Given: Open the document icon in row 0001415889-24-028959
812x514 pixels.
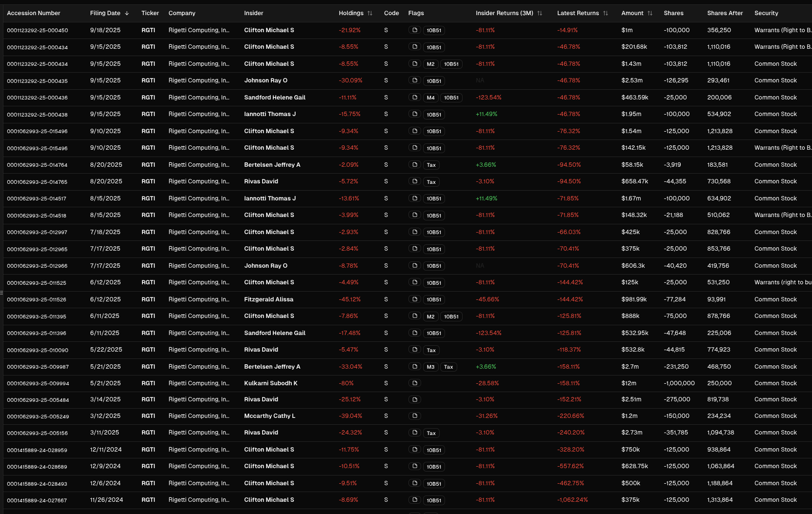Looking at the screenshot, I should [x=414, y=450].
